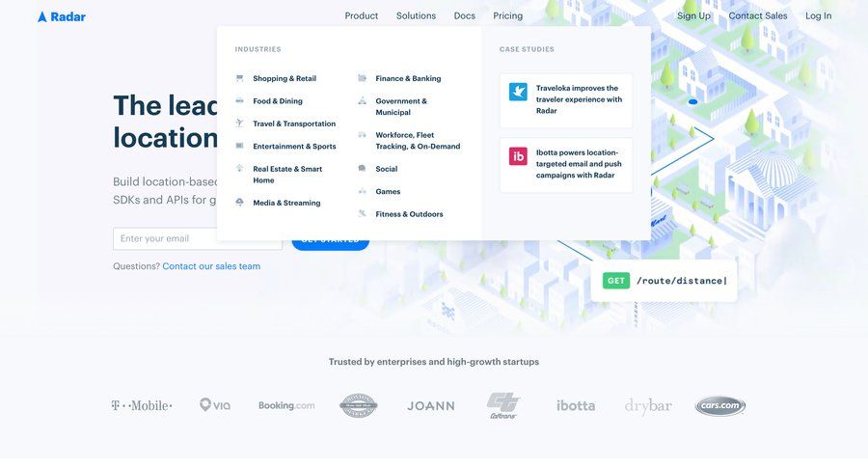Viewport: 868px width, 467px height.
Task: Click the Ibotta 'ib' logo icon
Action: click(518, 156)
